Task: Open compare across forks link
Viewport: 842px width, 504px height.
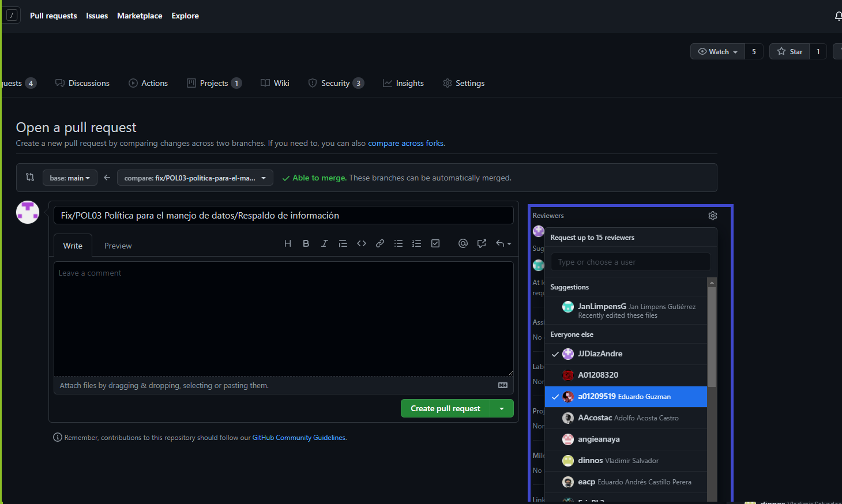Action: [406, 143]
